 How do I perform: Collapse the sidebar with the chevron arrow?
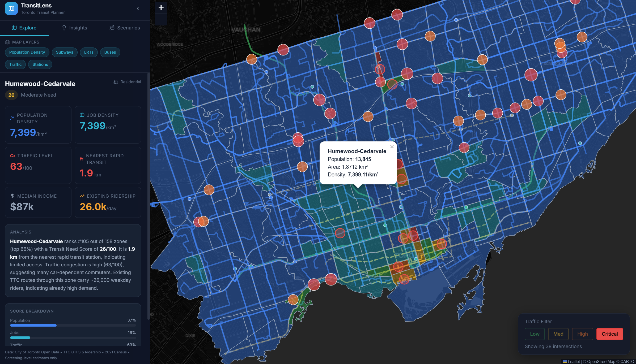click(138, 8)
